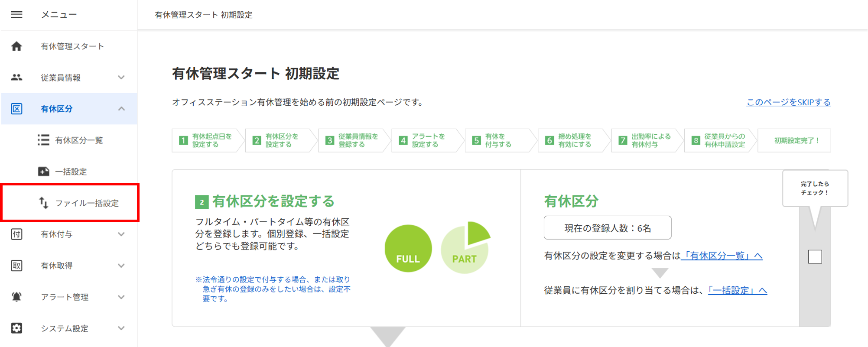The image size is (868, 347).
Task: Click the 現在の登録人数：6名 box
Action: coord(608,227)
